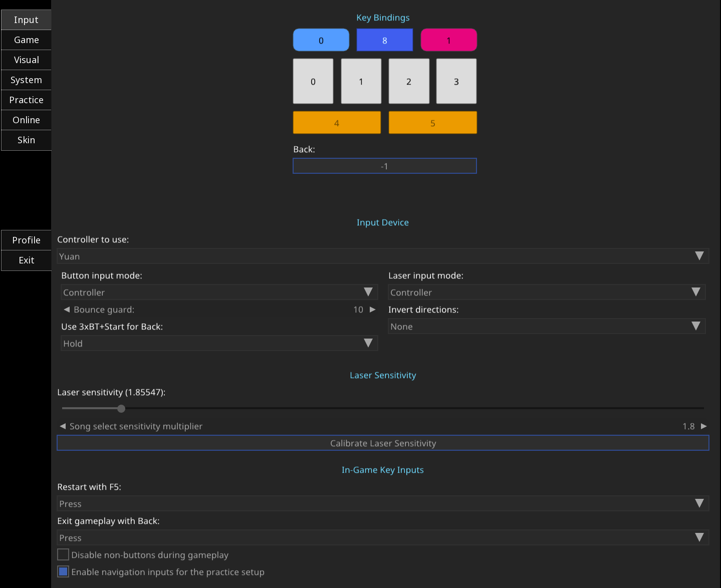721x588 pixels.
Task: Rebind white BT button labeled 1
Action: click(361, 81)
